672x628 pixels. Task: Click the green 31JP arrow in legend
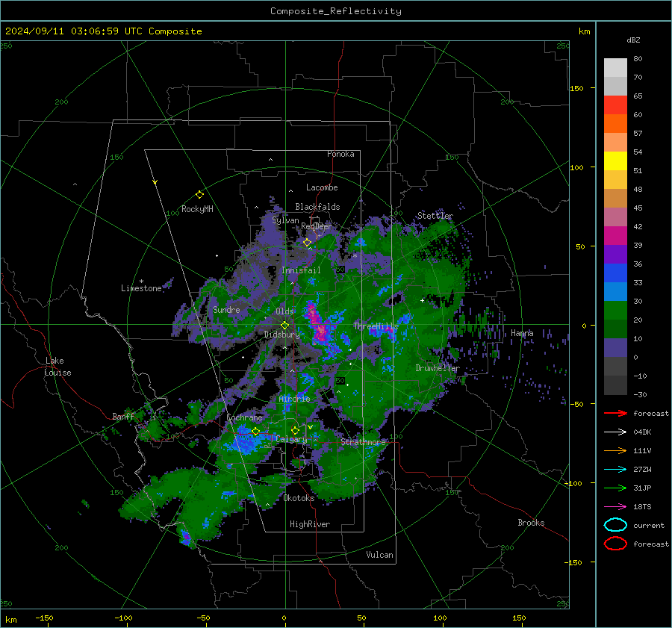coord(615,488)
